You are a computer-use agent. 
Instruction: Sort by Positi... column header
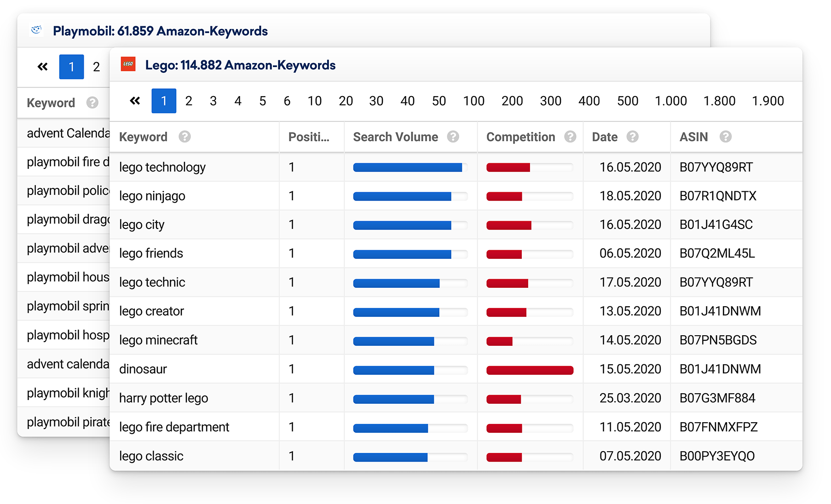pyautogui.click(x=309, y=137)
